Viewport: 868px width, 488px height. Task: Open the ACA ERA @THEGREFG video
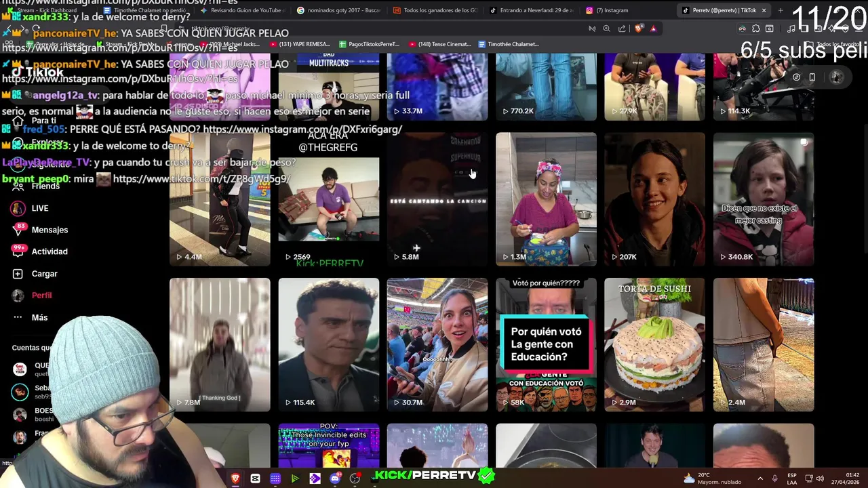[329, 199]
